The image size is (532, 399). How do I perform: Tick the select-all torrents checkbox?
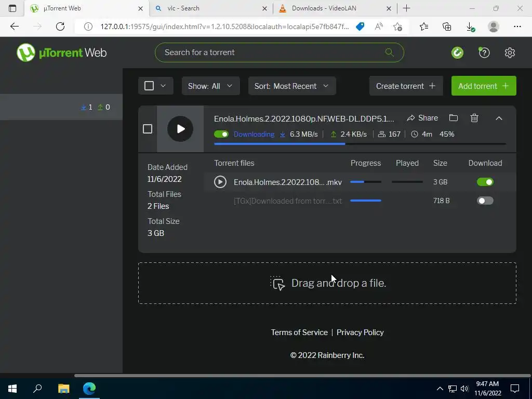click(x=149, y=86)
